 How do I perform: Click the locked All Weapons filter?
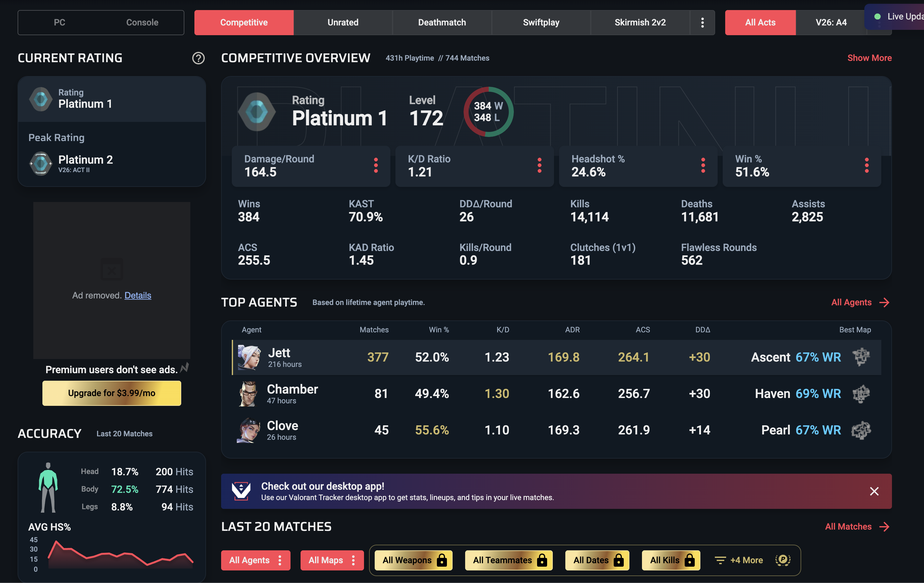coord(414,560)
